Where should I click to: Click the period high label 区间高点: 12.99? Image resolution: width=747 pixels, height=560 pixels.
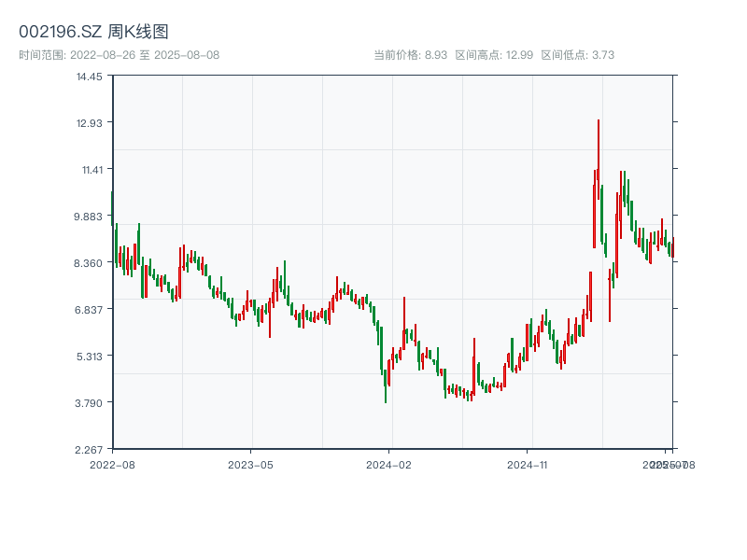click(x=494, y=55)
